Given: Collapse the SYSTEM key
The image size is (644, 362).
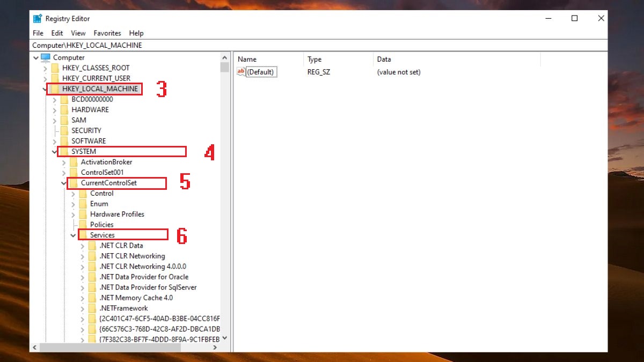Looking at the screenshot, I should tap(55, 152).
